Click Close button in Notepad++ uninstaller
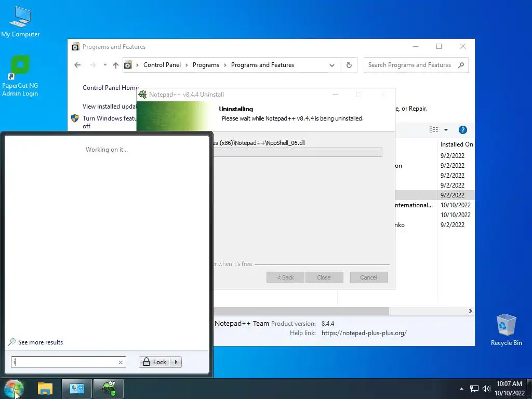 (324, 277)
